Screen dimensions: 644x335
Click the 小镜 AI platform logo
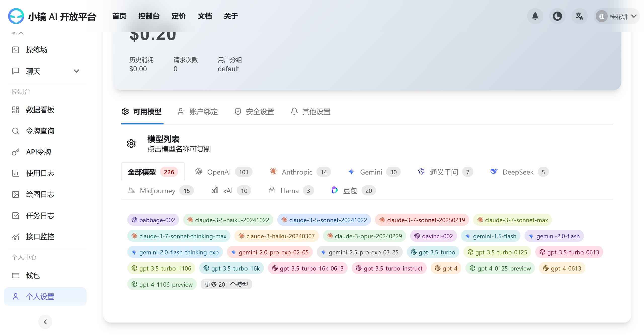pos(16,16)
